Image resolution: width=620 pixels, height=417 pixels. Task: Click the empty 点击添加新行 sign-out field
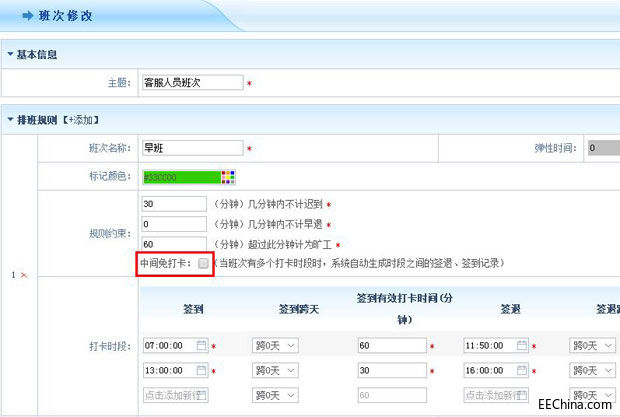[496, 395]
